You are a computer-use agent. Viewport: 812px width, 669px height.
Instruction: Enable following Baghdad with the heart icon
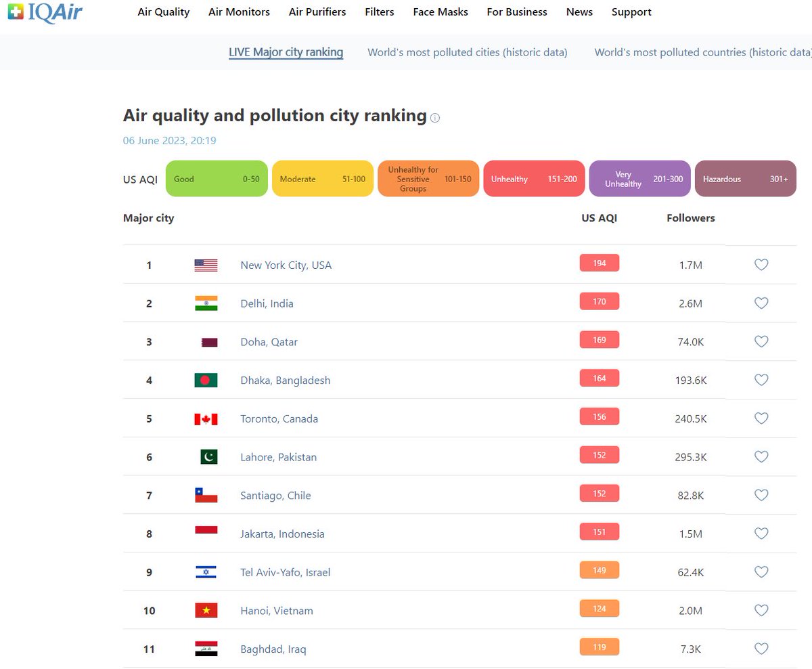click(761, 649)
